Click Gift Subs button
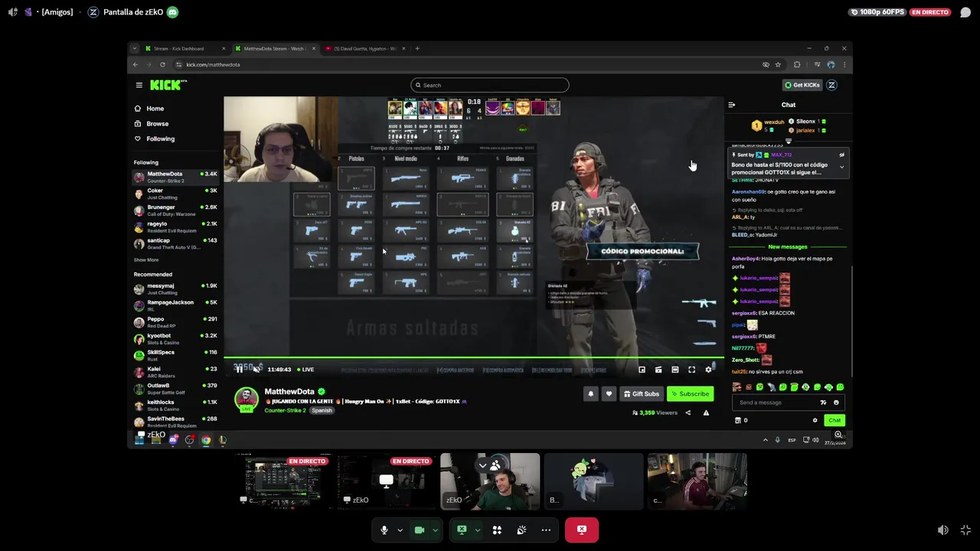 point(642,394)
